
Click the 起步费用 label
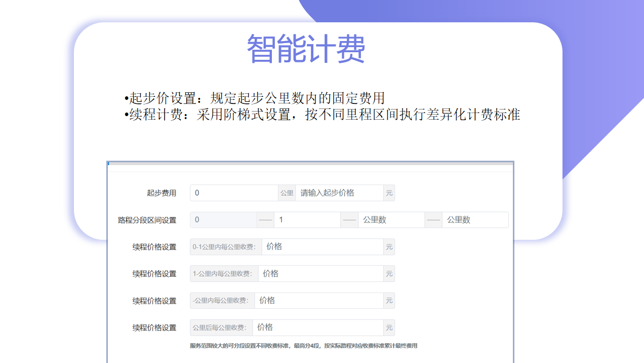(x=162, y=193)
